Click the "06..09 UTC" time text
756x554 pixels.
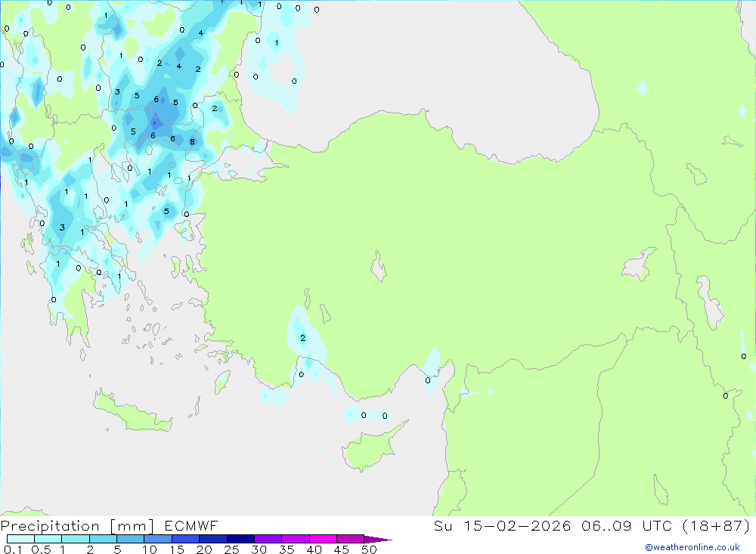click(x=626, y=525)
